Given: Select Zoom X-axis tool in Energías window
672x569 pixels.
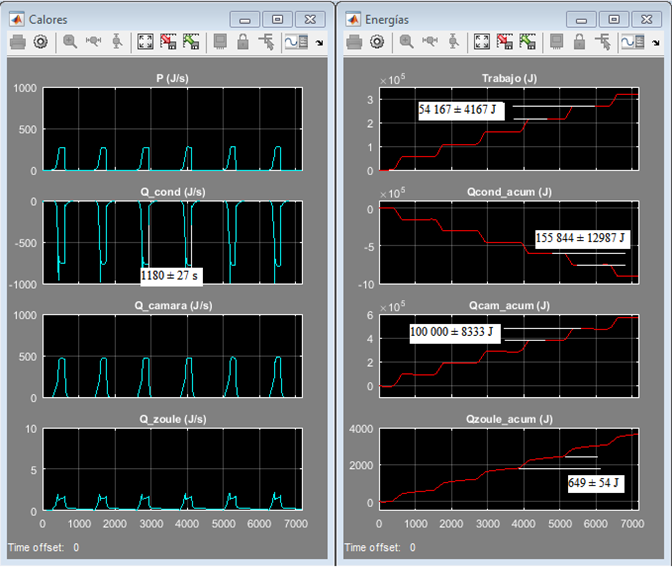Looking at the screenshot, I should coord(429,42).
